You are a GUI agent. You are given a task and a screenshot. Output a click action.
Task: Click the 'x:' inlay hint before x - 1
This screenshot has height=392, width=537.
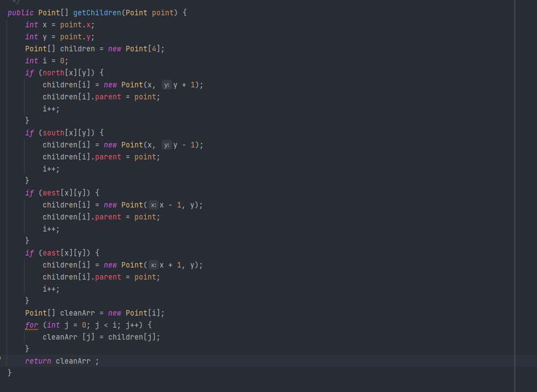(154, 205)
